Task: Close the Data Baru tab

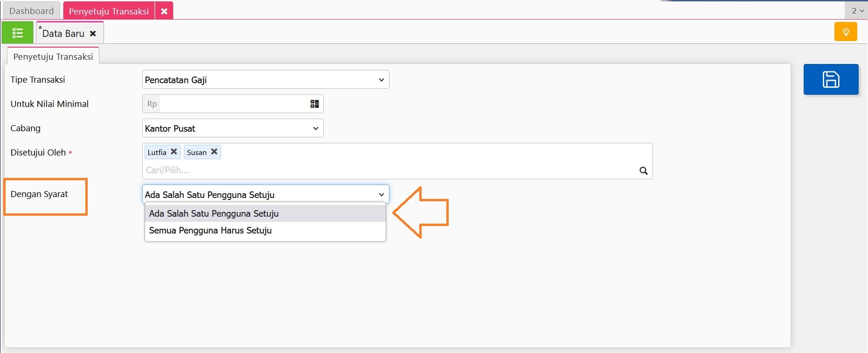Action: click(93, 34)
